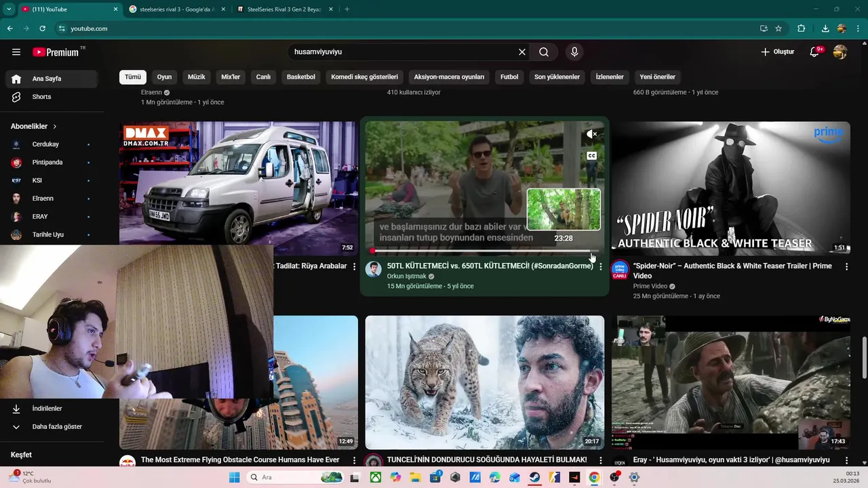Open Pintipanda subscription channel

coord(52,163)
